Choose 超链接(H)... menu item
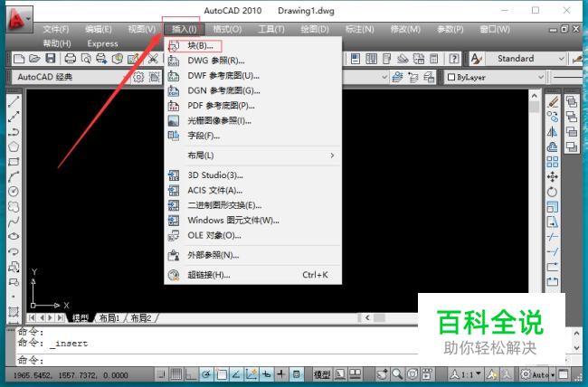This screenshot has height=387, width=588. tap(253, 275)
